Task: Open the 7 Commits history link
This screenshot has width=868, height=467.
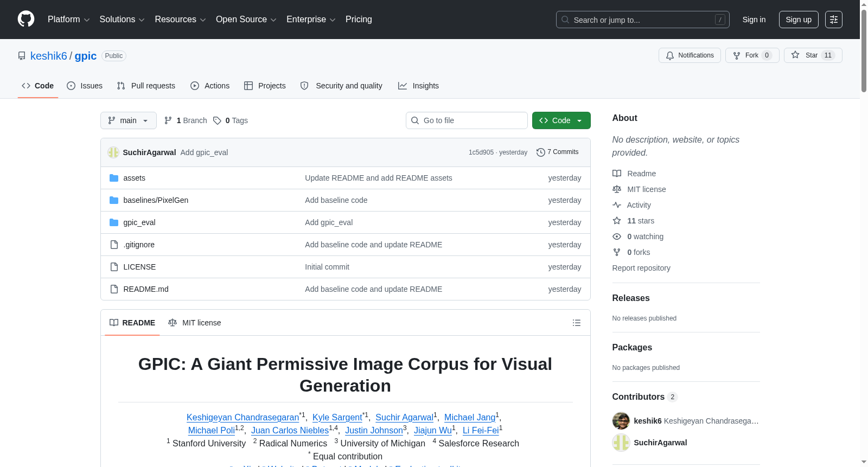Action: coord(558,152)
